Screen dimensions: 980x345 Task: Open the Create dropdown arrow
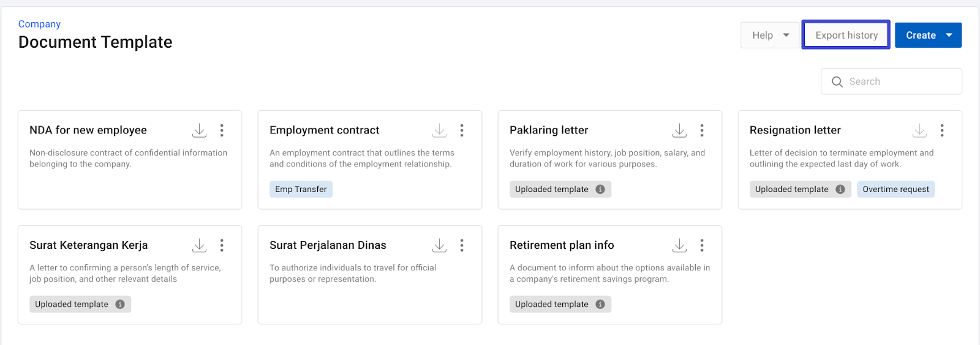click(949, 35)
